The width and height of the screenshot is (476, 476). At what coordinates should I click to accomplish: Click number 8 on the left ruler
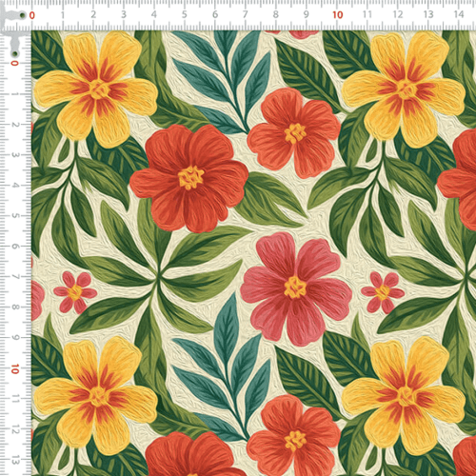(x=14, y=307)
